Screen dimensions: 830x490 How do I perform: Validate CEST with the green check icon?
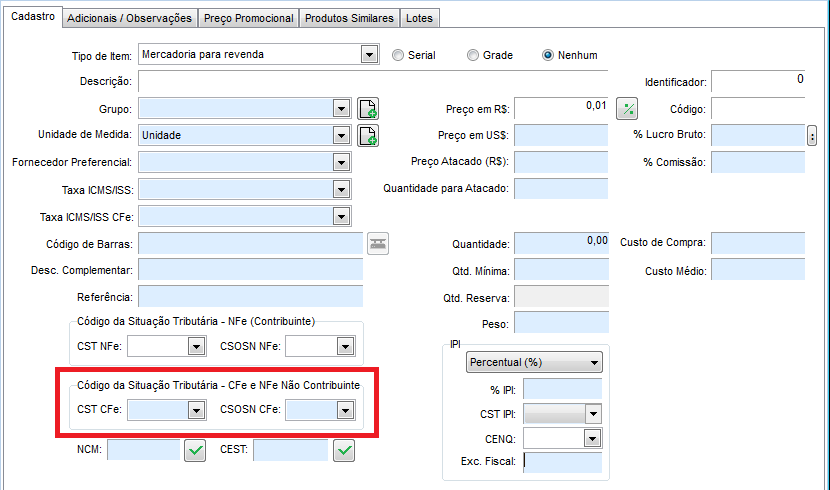pyautogui.click(x=344, y=451)
